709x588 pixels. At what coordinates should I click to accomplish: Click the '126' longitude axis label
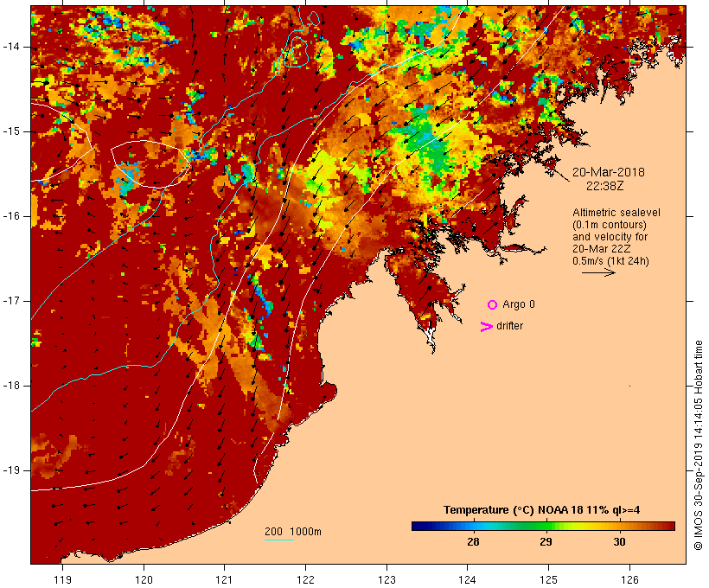click(629, 579)
